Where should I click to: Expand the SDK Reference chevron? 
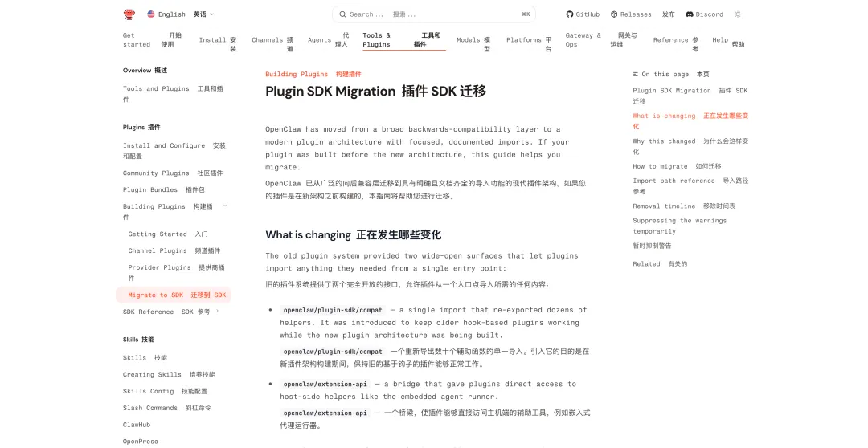click(x=218, y=311)
